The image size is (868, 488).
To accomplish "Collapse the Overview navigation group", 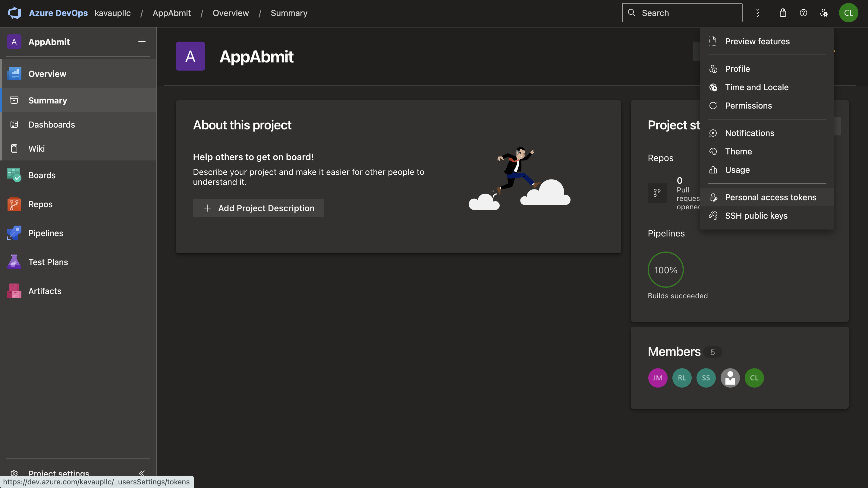I will (47, 74).
